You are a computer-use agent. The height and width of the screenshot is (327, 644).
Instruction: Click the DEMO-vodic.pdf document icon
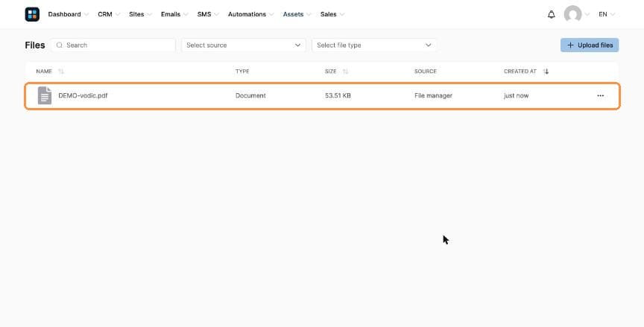[45, 95]
